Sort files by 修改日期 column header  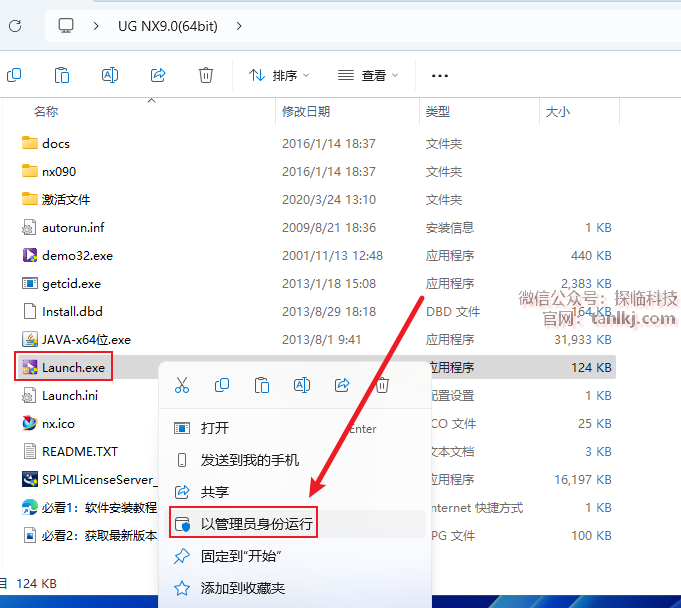[x=306, y=112]
